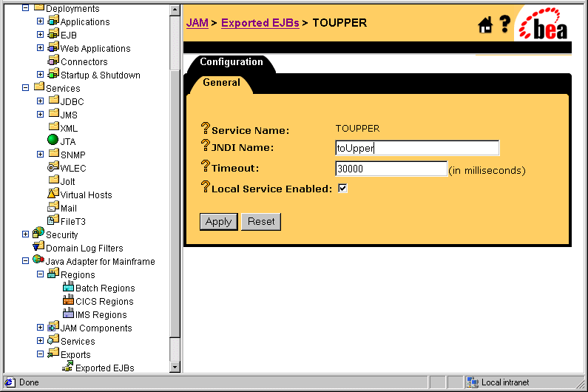
Task: Click the Mail node icon
Action: point(53,206)
